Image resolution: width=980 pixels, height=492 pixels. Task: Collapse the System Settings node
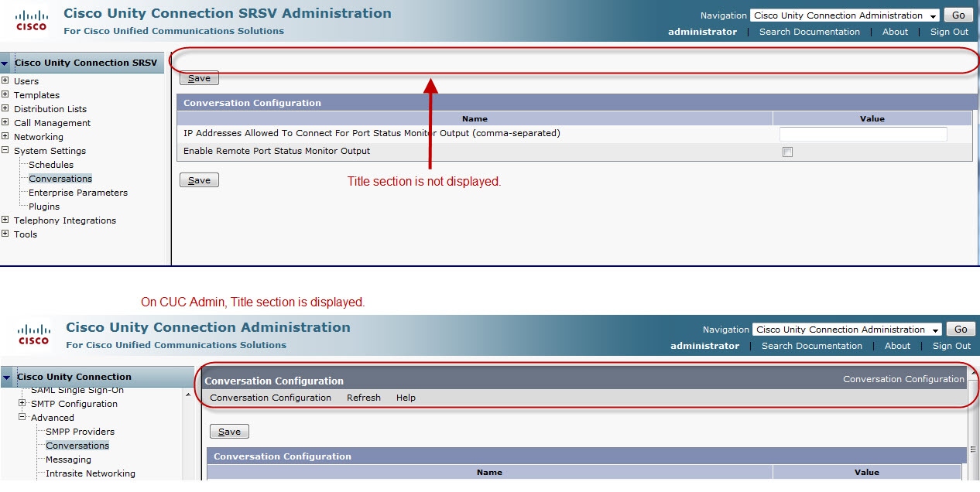pyautogui.click(x=5, y=150)
